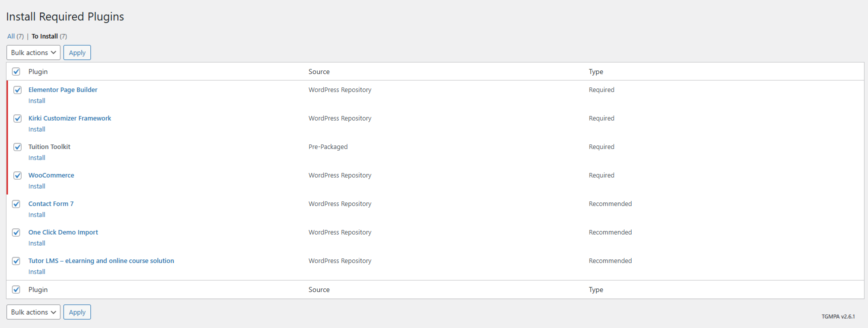The height and width of the screenshot is (328, 868).
Task: Deselect the Tuition Toolkit plugin checkbox
Action: click(17, 147)
